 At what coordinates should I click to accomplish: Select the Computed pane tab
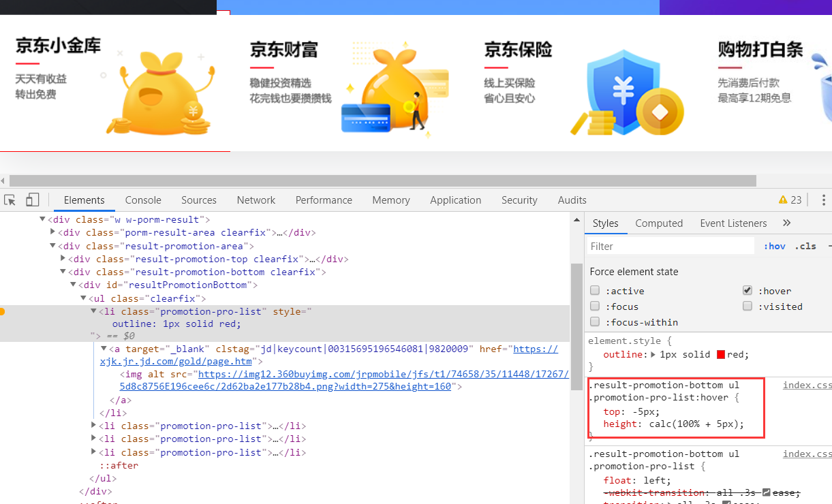click(x=659, y=223)
